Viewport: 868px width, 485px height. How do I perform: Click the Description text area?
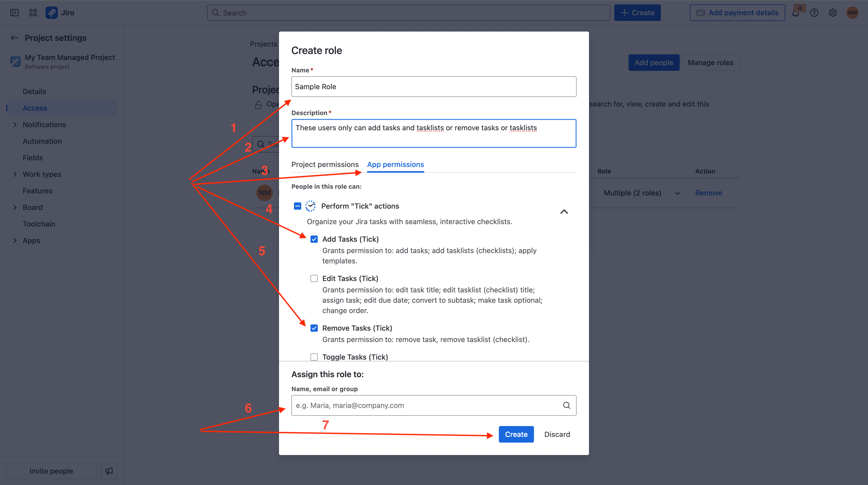tap(434, 133)
